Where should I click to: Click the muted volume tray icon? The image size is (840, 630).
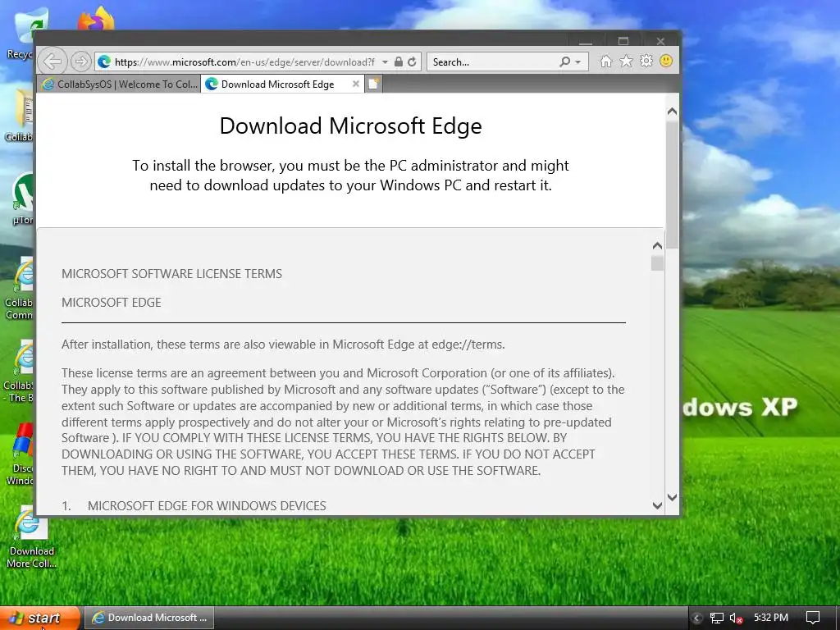pos(736,619)
